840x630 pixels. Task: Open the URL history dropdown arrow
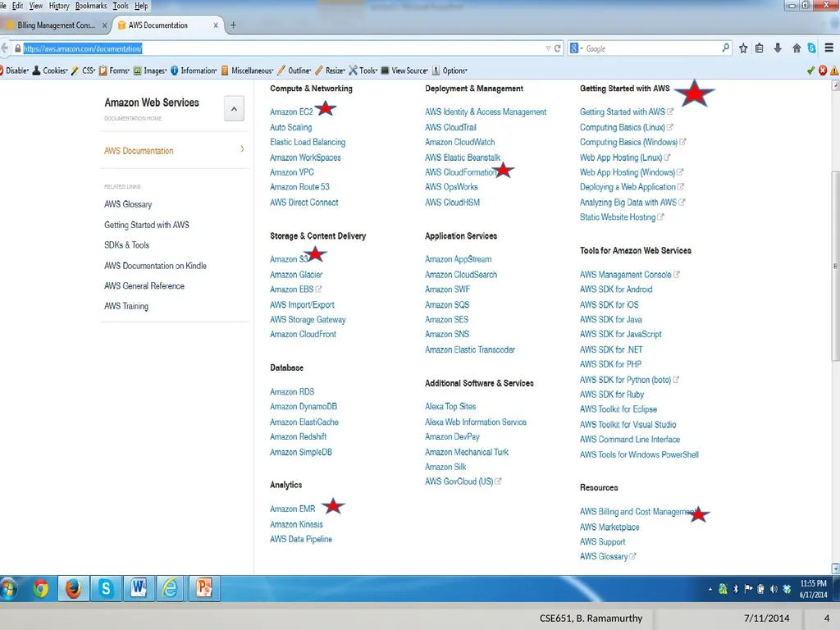pyautogui.click(x=548, y=48)
